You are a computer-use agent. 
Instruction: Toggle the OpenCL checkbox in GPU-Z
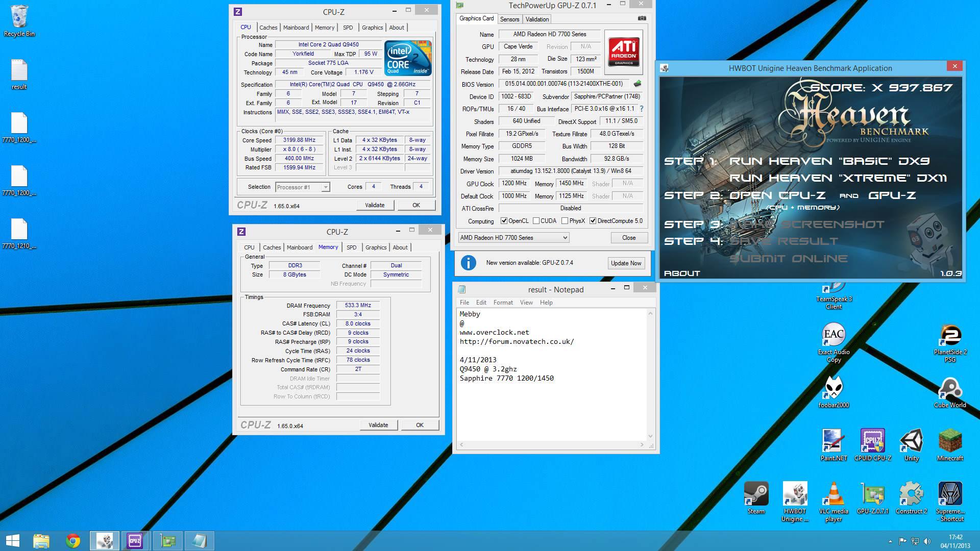504,221
